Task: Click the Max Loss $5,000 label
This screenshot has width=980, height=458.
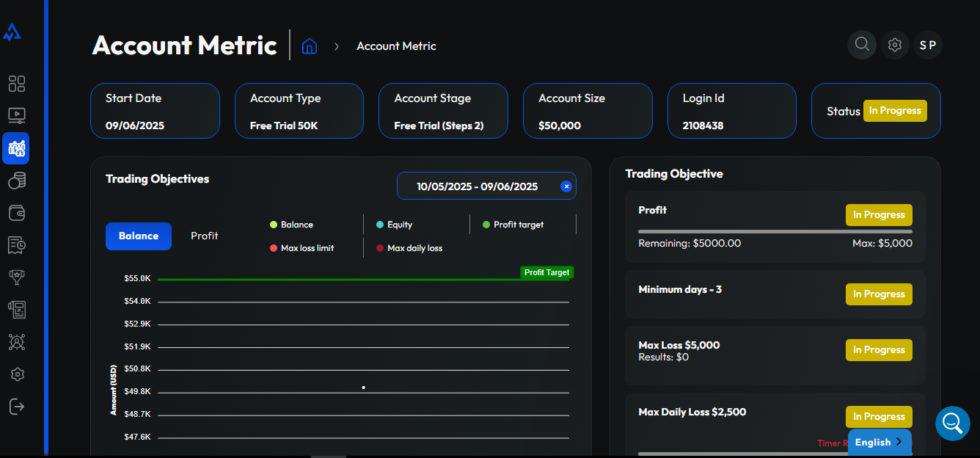Action: click(679, 345)
